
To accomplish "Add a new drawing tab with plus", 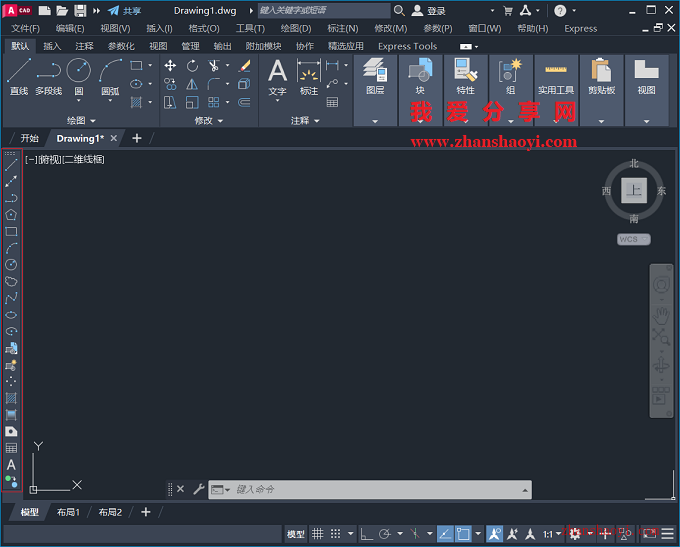I will (x=137, y=138).
